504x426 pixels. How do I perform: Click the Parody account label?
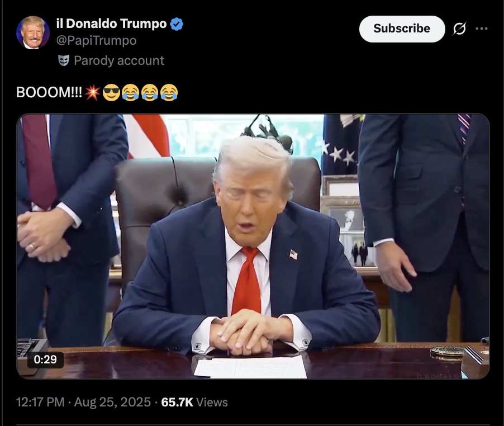point(119,60)
